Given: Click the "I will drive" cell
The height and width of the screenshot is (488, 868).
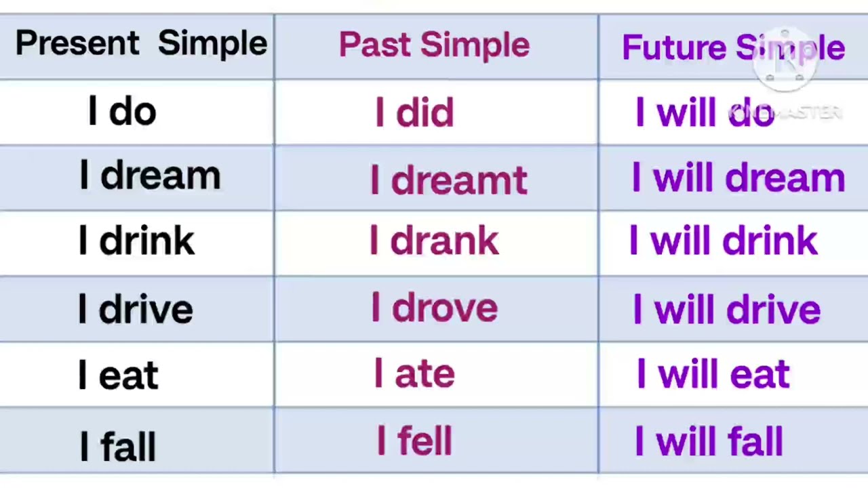Looking at the screenshot, I should coord(726,310).
